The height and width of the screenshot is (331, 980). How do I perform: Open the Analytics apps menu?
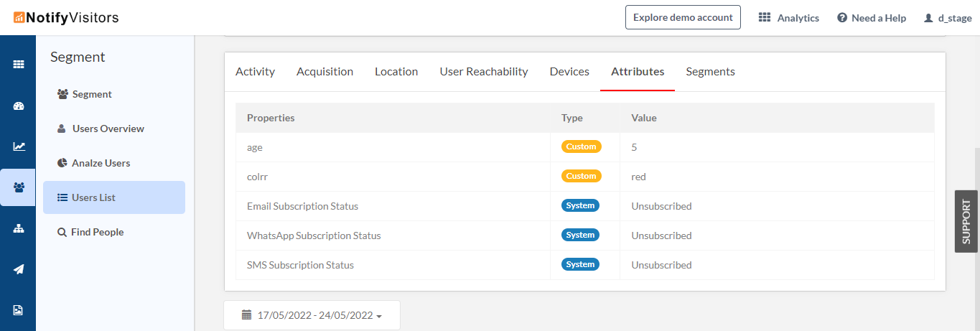click(x=789, y=18)
